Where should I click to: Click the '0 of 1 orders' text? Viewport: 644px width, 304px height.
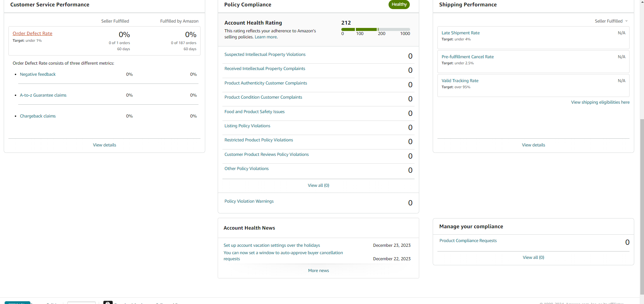click(x=119, y=43)
